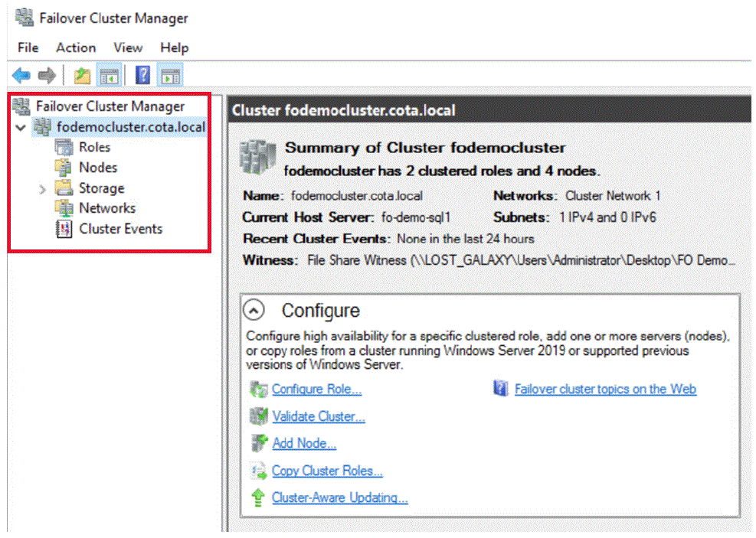Open Help using the question mark icon
The image size is (756, 538).
pyautogui.click(x=145, y=74)
